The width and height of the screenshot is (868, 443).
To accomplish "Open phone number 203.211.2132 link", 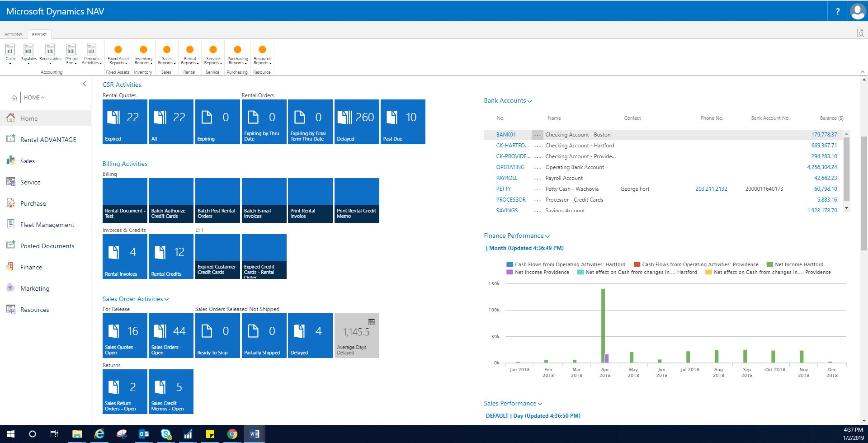I will [711, 189].
